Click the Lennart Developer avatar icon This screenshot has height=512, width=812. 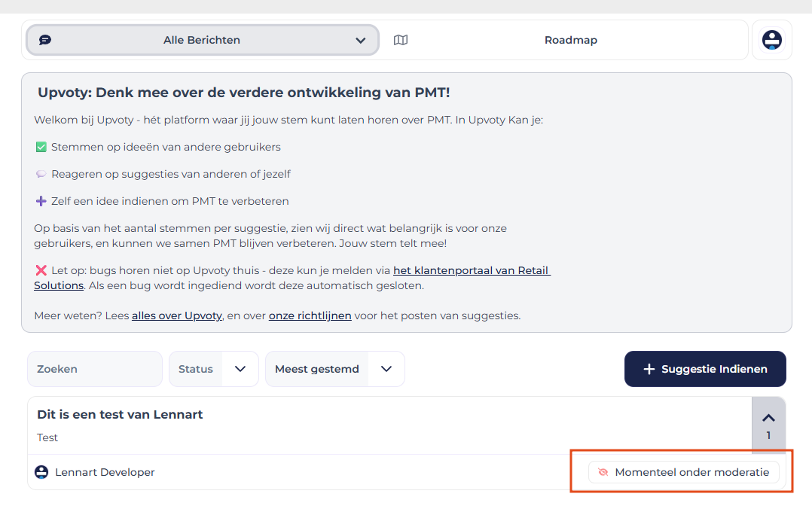42,472
